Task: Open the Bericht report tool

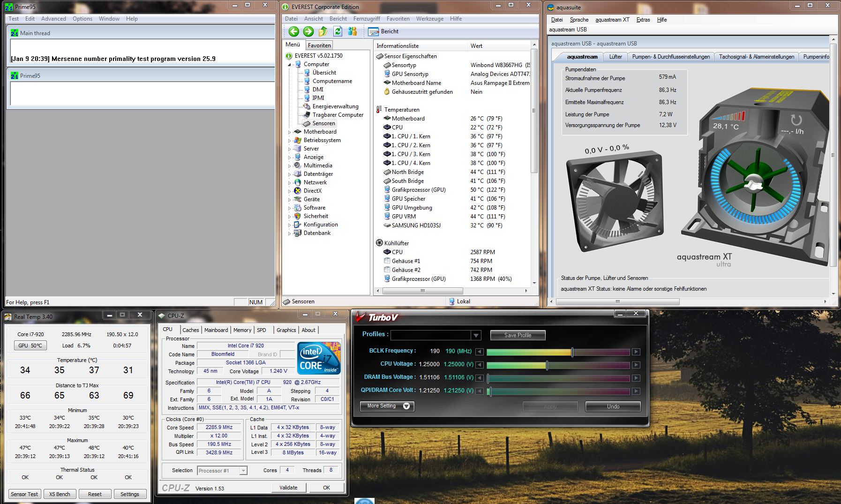Action: click(x=383, y=31)
